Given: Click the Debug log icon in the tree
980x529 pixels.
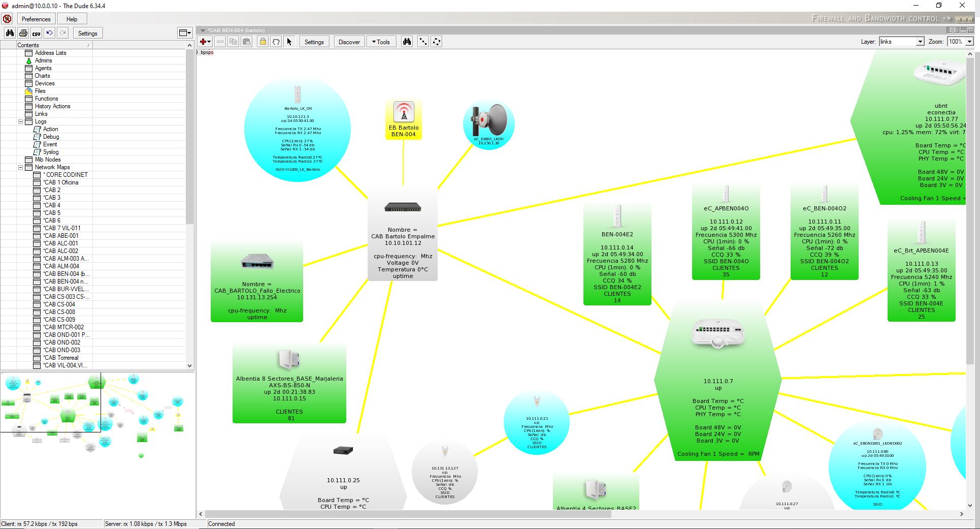Looking at the screenshot, I should click(37, 137).
